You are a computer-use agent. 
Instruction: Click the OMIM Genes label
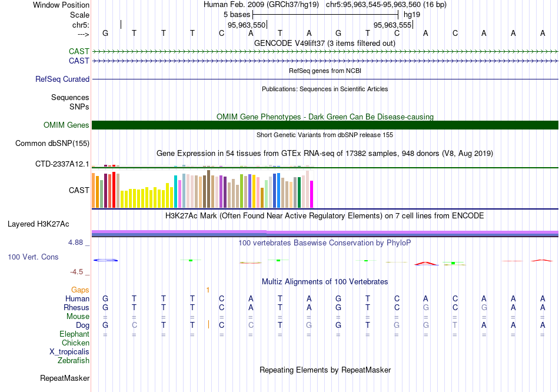click(66, 125)
